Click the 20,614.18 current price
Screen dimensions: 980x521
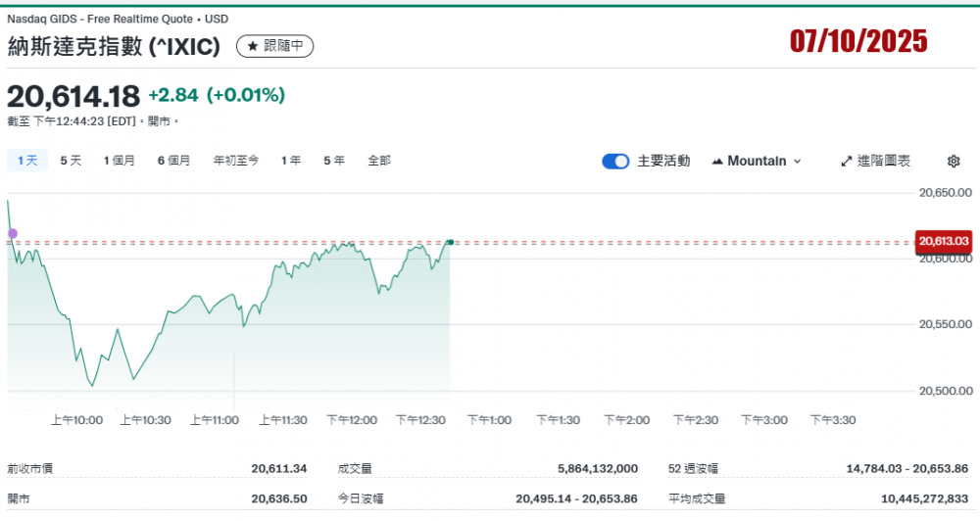point(73,96)
